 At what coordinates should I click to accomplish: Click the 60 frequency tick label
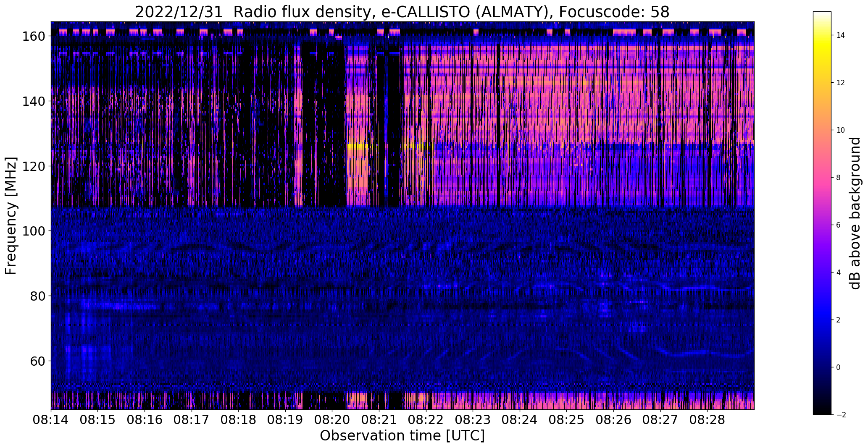pos(37,361)
